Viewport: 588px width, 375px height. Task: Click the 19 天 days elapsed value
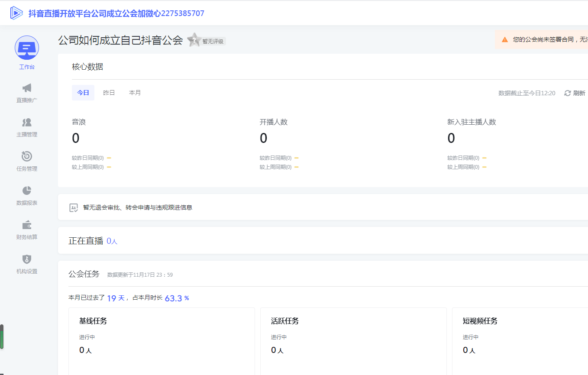pos(116,298)
